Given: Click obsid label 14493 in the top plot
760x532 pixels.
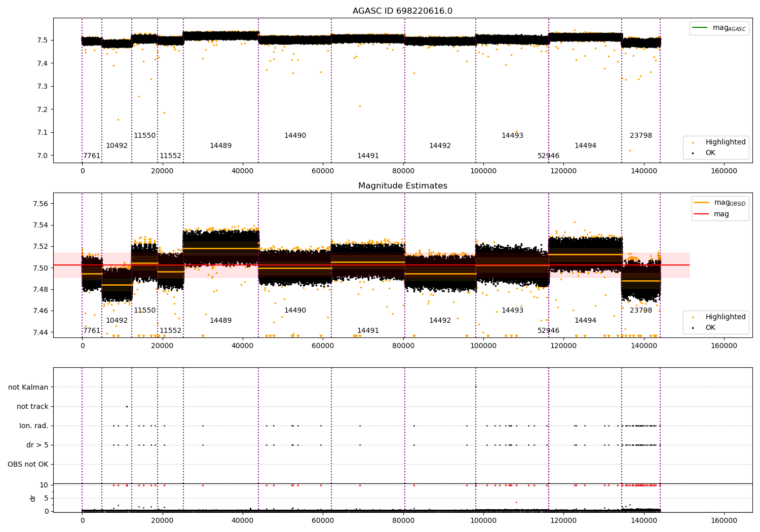Looking at the screenshot, I should tap(512, 135).
